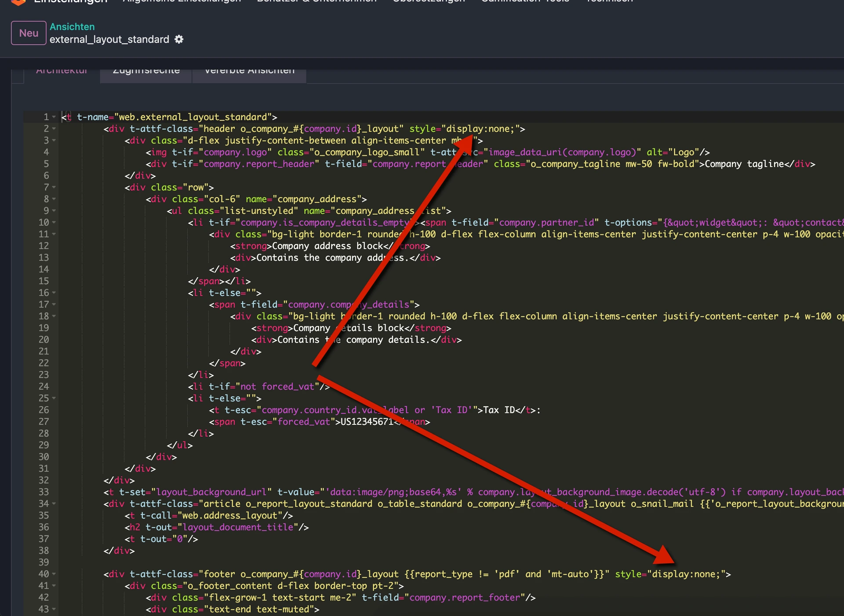
Task: Open the Benutzer & Unternehmen menu
Action: point(316,1)
